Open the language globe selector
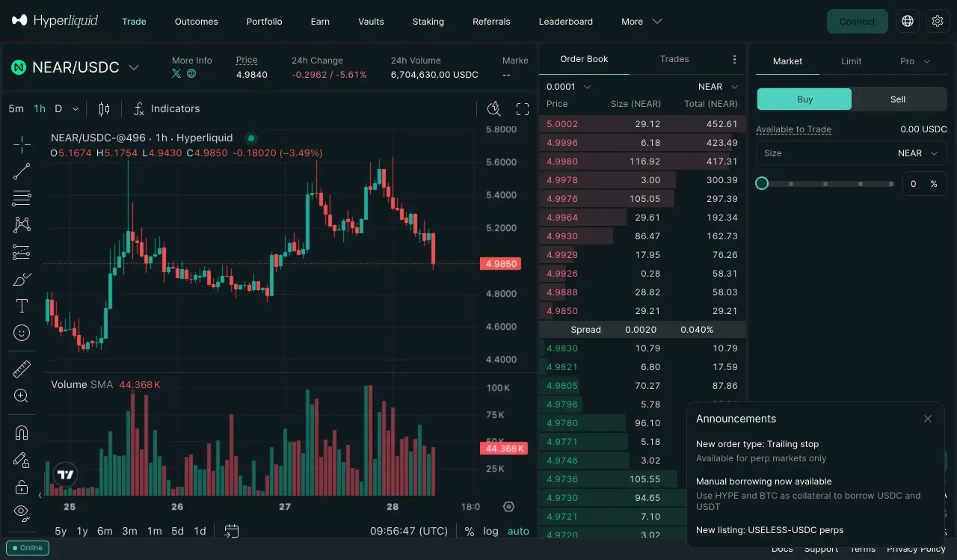The height and width of the screenshot is (560, 957). coord(908,21)
